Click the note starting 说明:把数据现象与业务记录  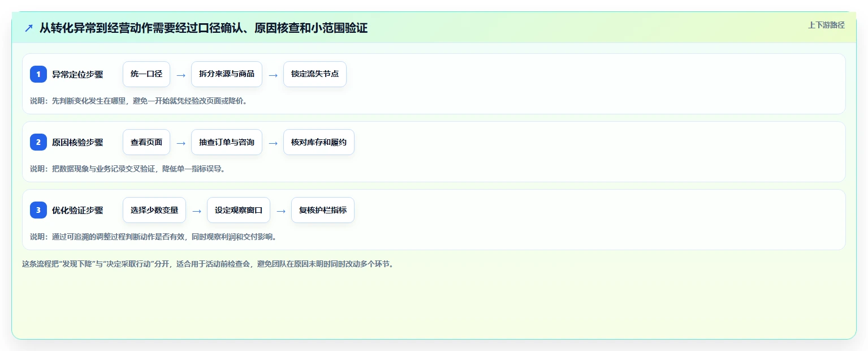(127, 169)
